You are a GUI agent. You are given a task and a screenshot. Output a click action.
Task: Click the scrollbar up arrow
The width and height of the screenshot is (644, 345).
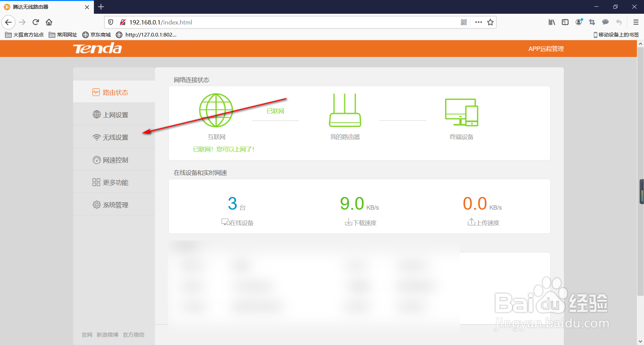click(640, 44)
